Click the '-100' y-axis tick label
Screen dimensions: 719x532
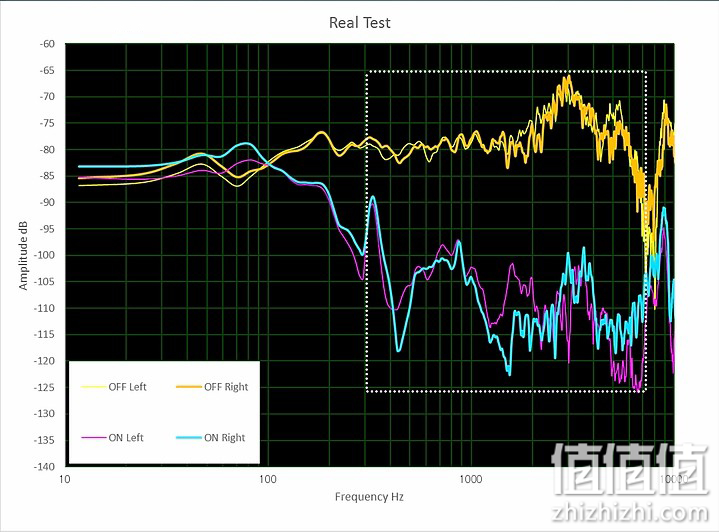click(x=45, y=255)
